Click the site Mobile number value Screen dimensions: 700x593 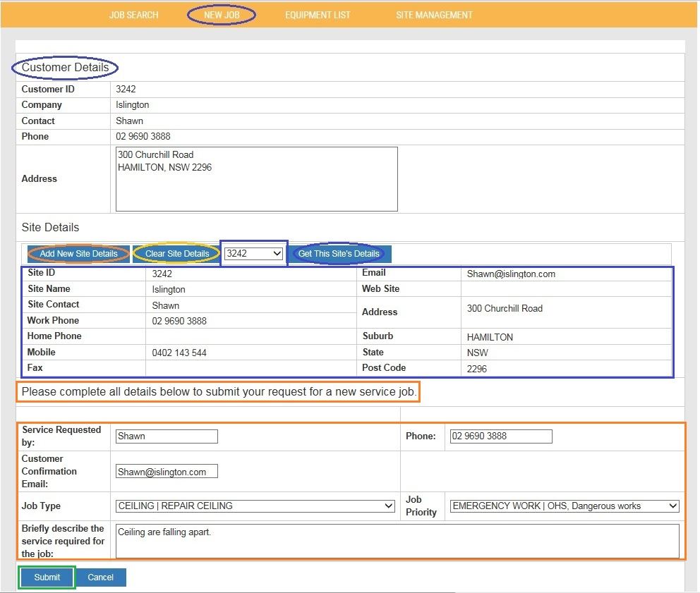(179, 353)
